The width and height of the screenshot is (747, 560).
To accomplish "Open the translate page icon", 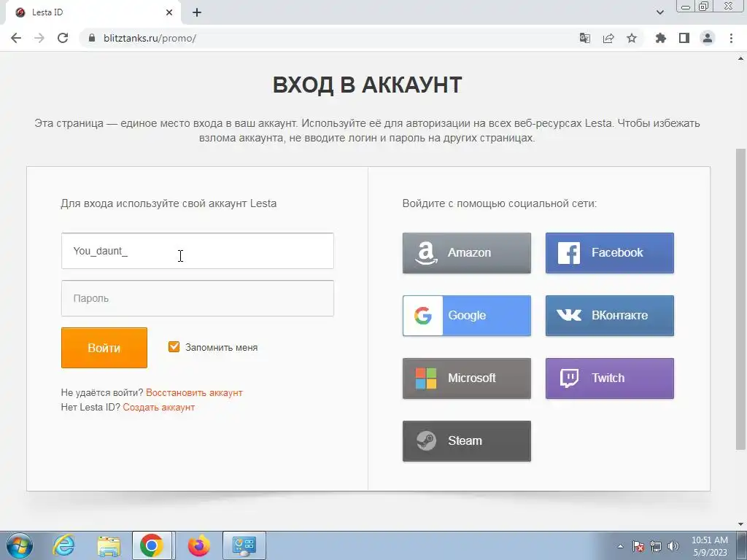I will [584, 38].
